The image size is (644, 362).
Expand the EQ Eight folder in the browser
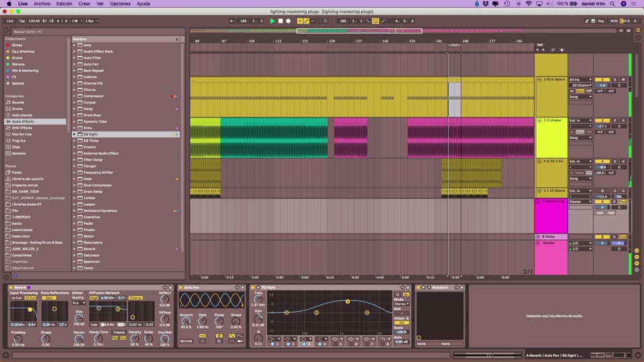click(74, 134)
